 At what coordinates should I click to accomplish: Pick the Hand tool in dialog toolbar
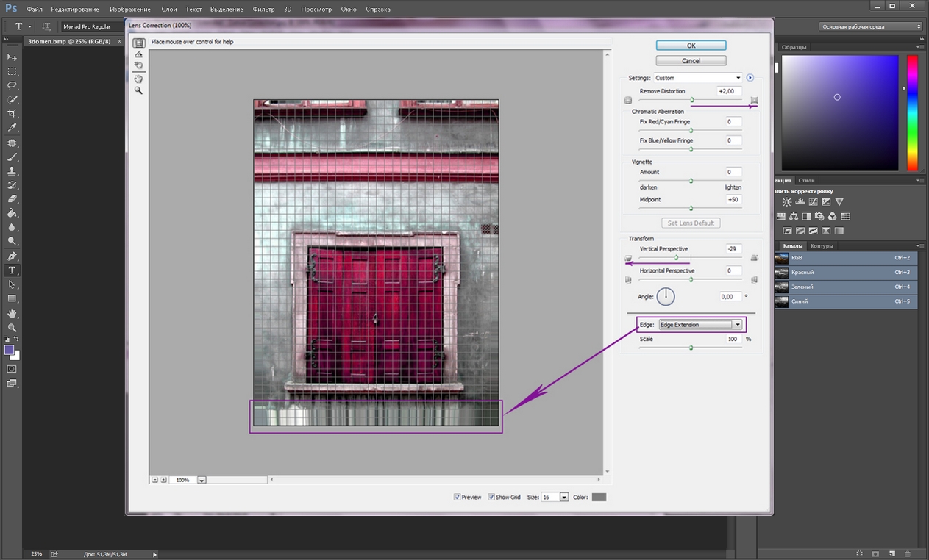pos(138,79)
